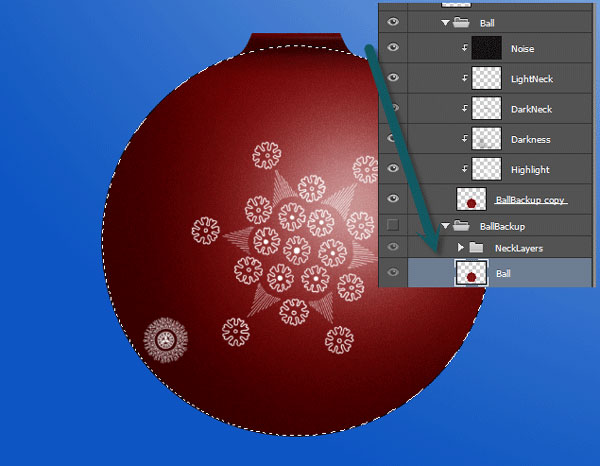Hide the BallBackup copy layer
This screenshot has height=466, width=600.
point(393,198)
